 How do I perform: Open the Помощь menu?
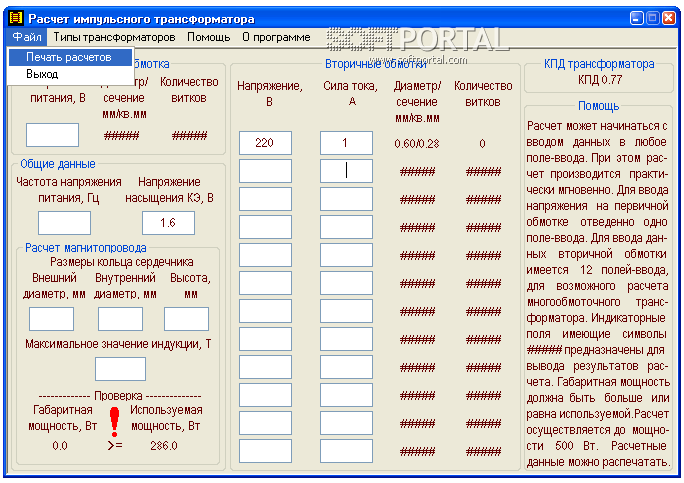click(209, 37)
